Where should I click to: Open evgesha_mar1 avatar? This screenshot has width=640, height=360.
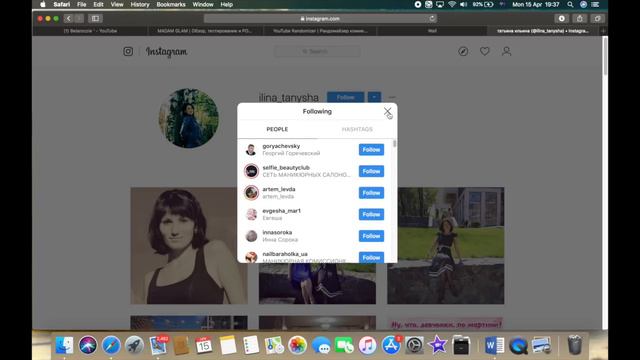[x=251, y=214]
